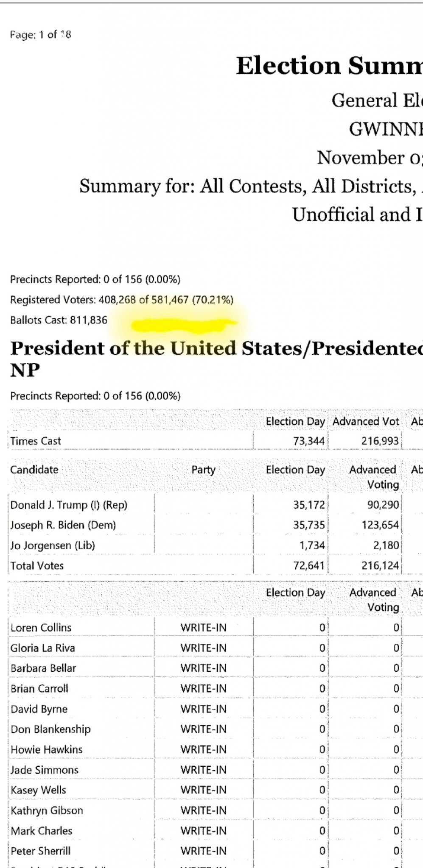The height and width of the screenshot is (868, 423).
Task: Select Precincts Reported text under the NP heading
Action: pyautogui.click(x=95, y=396)
